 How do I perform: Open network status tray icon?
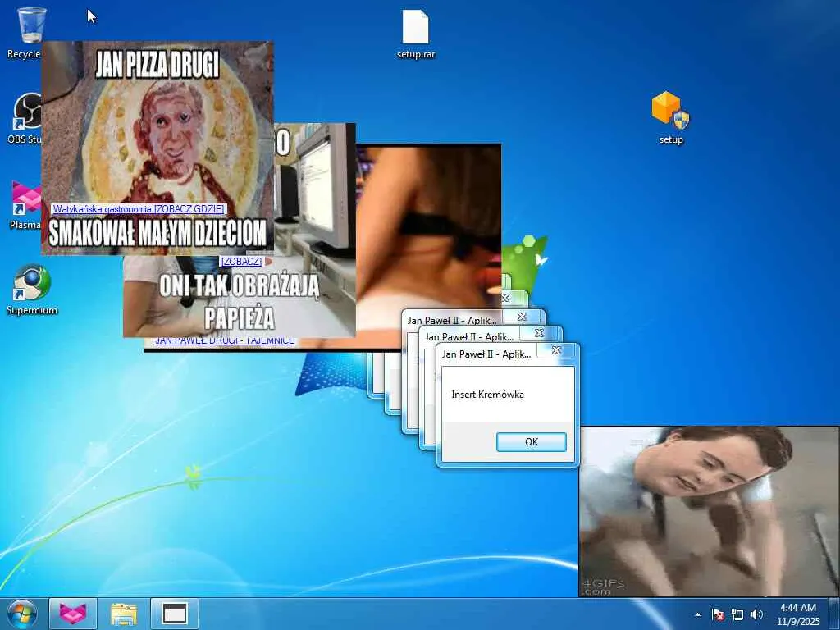[737, 614]
